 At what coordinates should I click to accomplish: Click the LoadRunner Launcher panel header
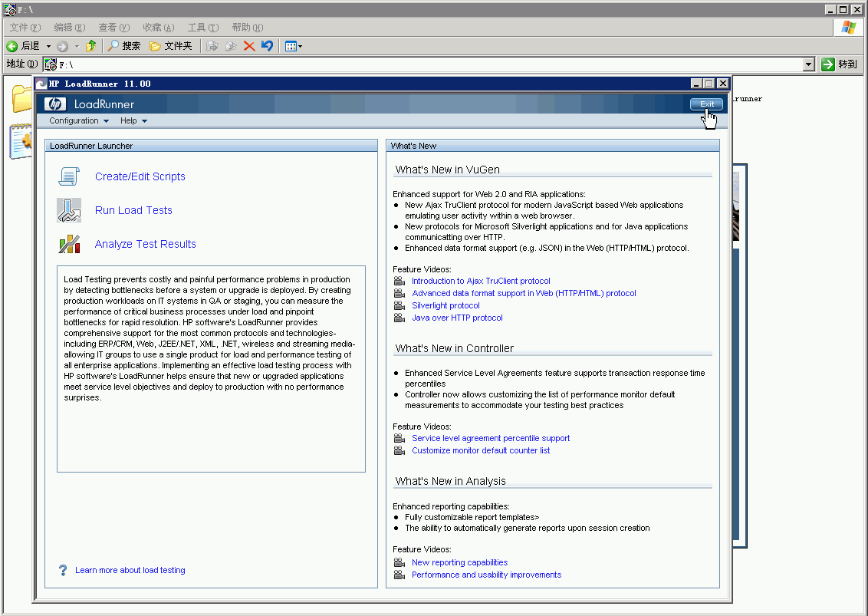[211, 146]
